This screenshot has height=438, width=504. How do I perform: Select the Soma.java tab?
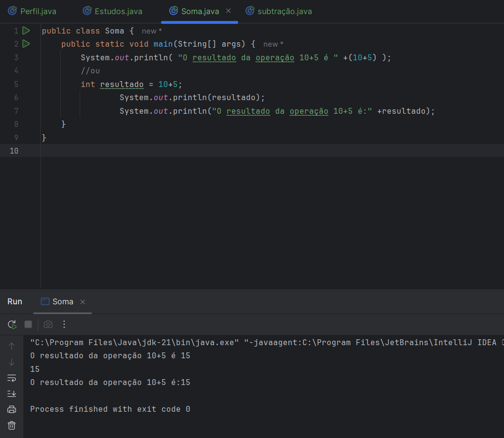pos(200,11)
